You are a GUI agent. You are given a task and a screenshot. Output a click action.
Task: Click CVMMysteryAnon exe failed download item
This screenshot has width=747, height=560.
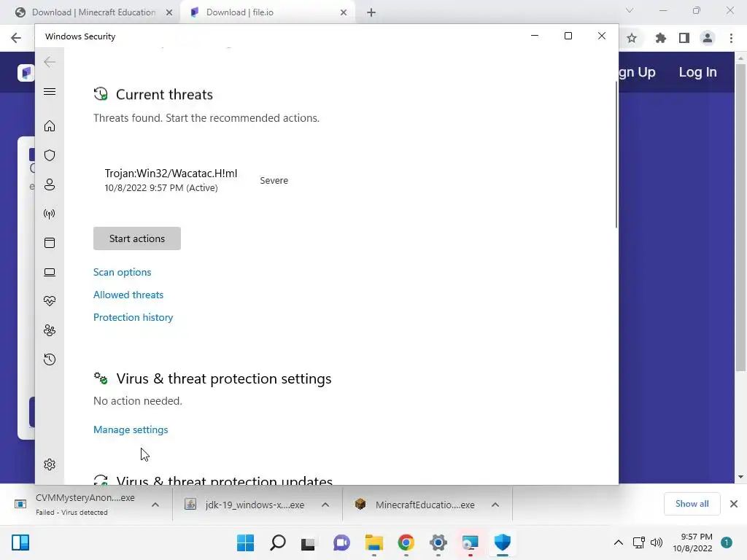click(x=75, y=505)
